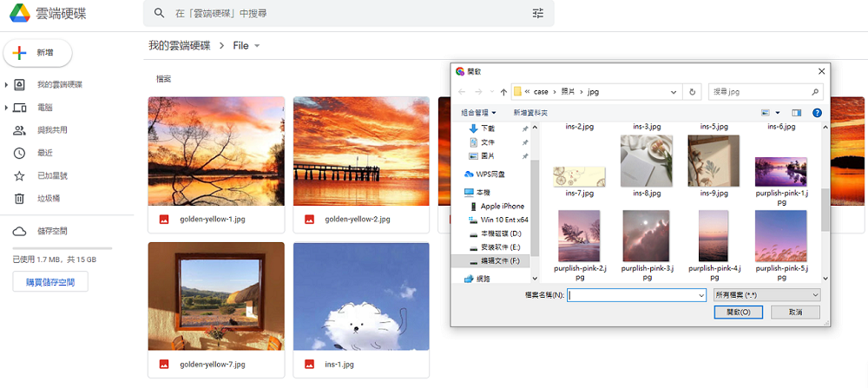
Task: Select Apple iPhone in the navigation tree
Action: 502,207
